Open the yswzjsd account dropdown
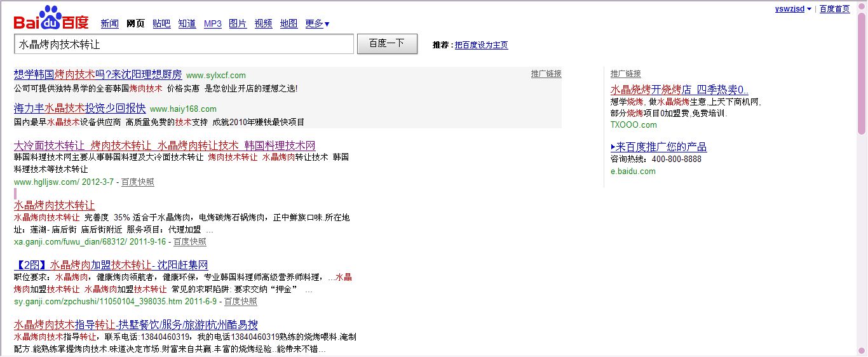868x357 pixels. click(x=792, y=9)
